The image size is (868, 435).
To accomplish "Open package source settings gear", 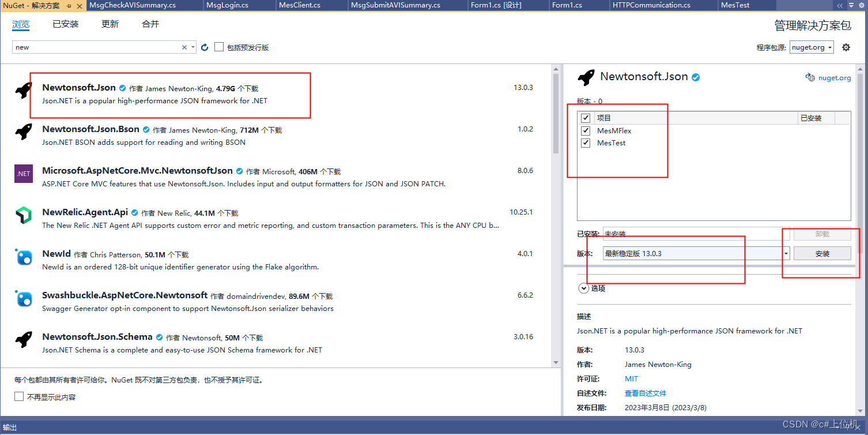I will tap(846, 47).
